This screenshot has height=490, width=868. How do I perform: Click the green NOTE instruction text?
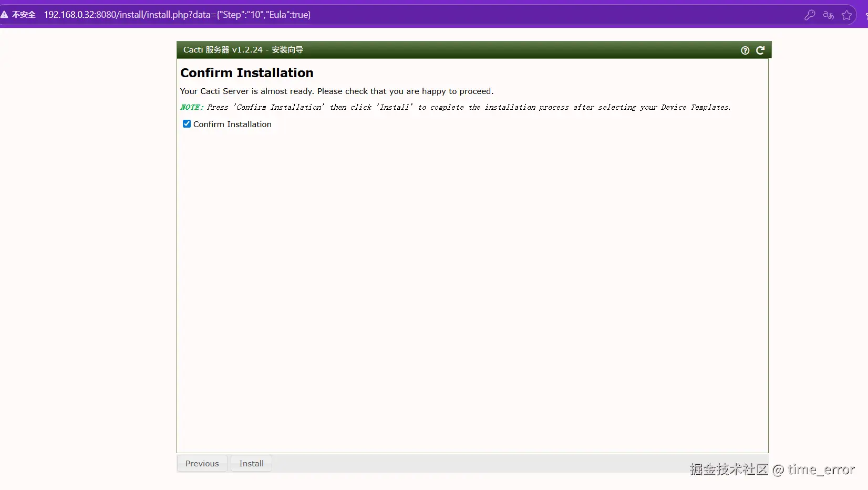pos(455,107)
